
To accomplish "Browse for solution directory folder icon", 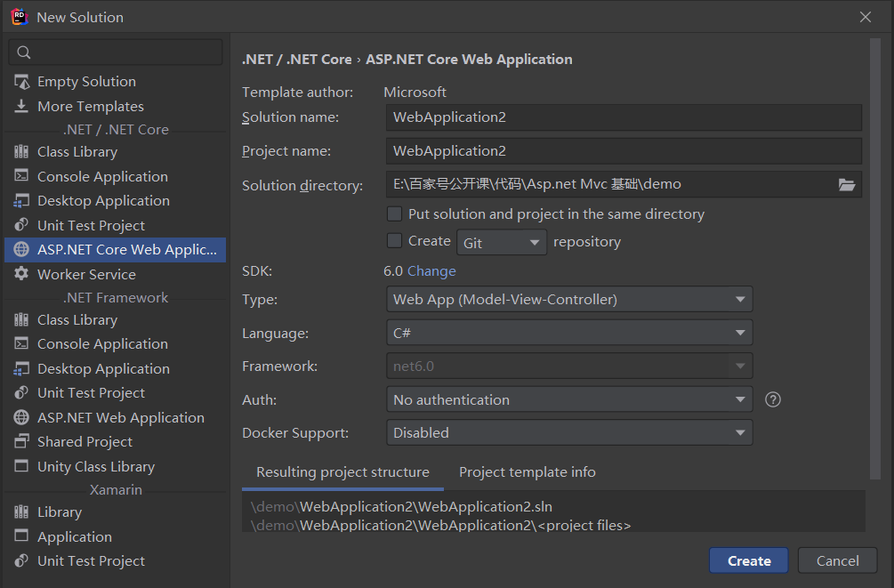I will coord(847,185).
